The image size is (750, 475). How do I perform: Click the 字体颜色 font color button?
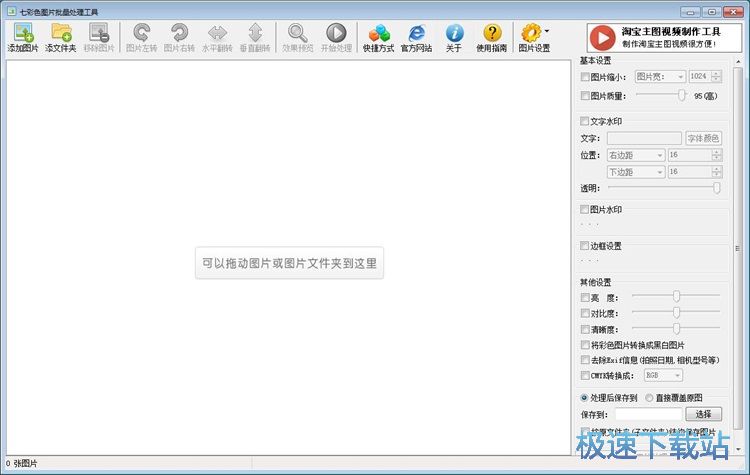[x=703, y=138]
